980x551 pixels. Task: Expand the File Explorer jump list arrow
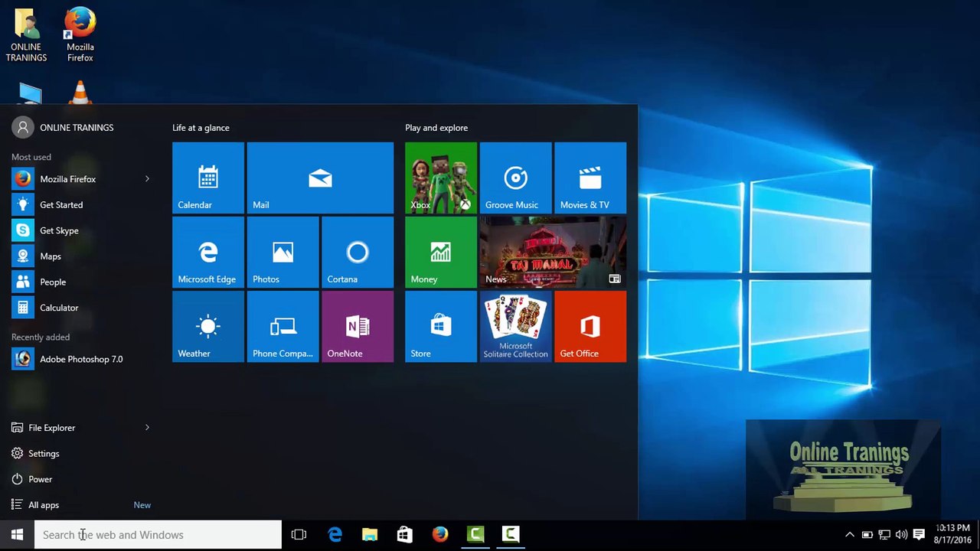[x=147, y=428]
